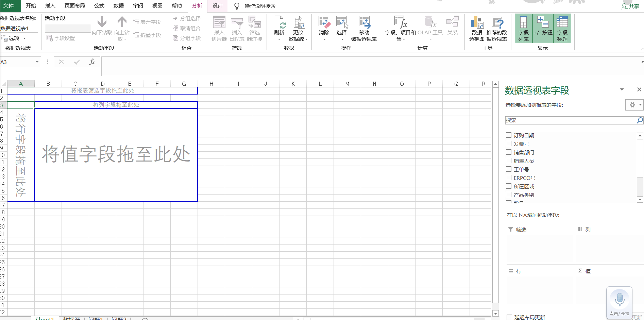Click 字段设置 button
Screen dimensions: 644x320
pyautogui.click(x=61, y=38)
